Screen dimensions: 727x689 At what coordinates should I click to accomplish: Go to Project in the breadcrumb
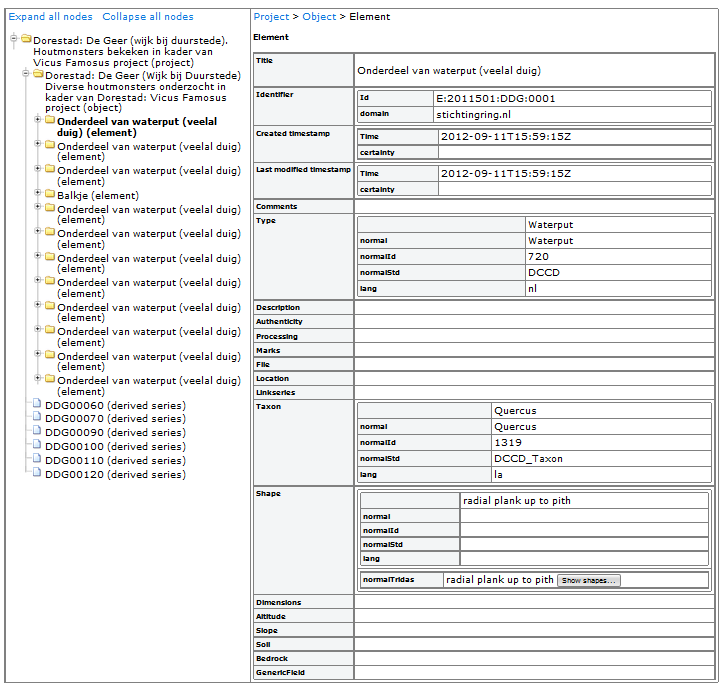pyautogui.click(x=271, y=17)
